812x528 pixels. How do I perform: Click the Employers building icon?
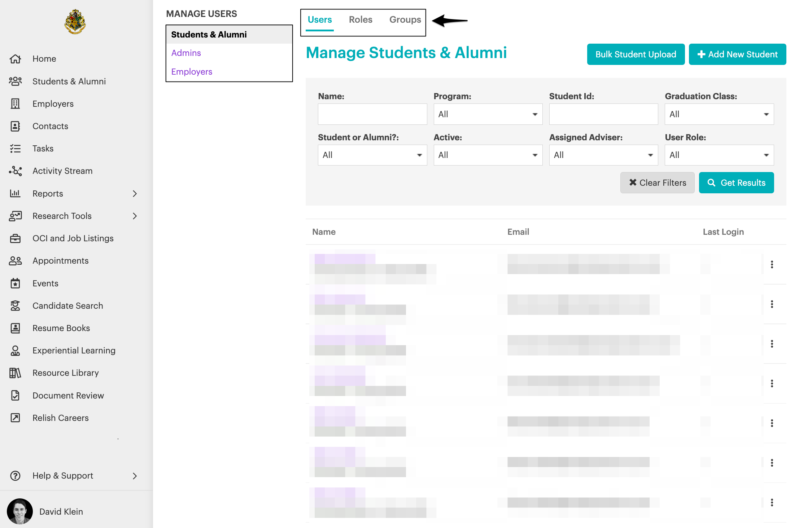pyautogui.click(x=15, y=104)
